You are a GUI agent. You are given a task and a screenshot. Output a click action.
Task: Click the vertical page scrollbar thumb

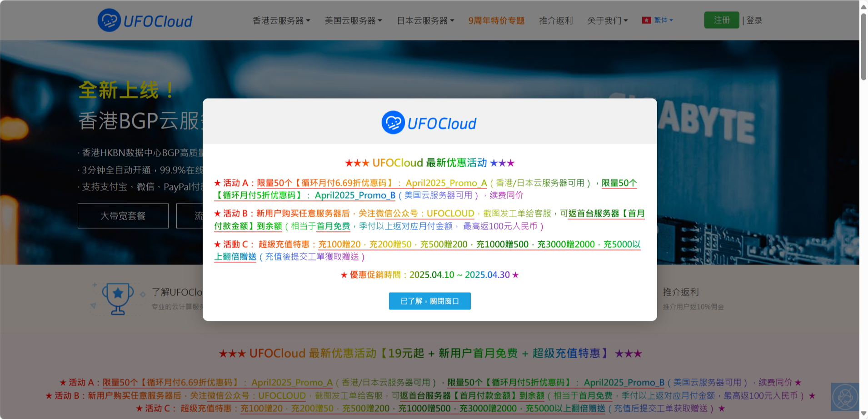tap(863, 45)
